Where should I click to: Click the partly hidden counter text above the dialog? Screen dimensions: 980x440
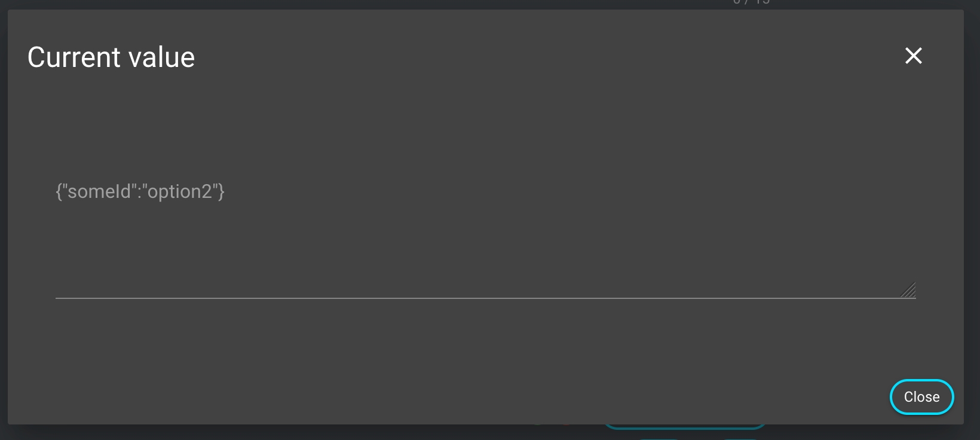click(x=751, y=2)
